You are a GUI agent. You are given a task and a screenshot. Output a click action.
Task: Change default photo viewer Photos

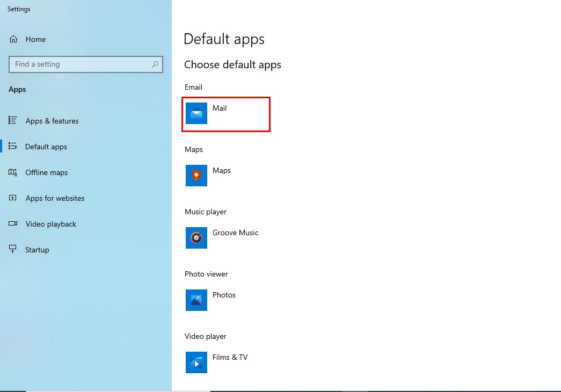[226, 300]
